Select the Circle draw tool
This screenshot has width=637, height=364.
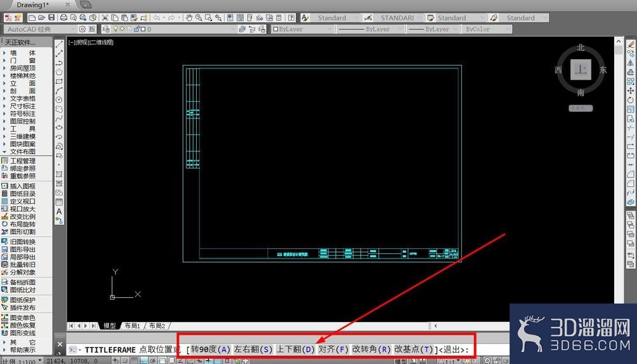pyautogui.click(x=59, y=100)
